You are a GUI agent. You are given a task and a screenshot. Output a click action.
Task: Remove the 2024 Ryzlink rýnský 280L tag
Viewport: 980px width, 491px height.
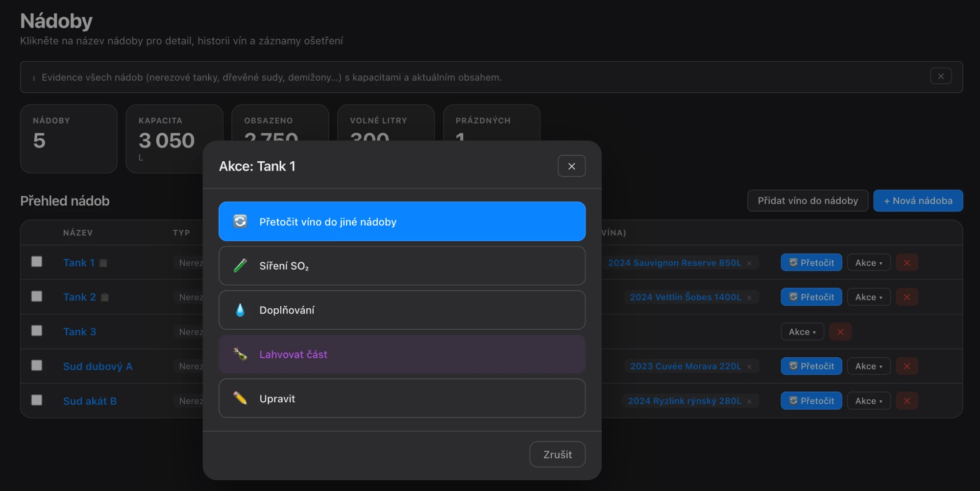[x=749, y=401]
